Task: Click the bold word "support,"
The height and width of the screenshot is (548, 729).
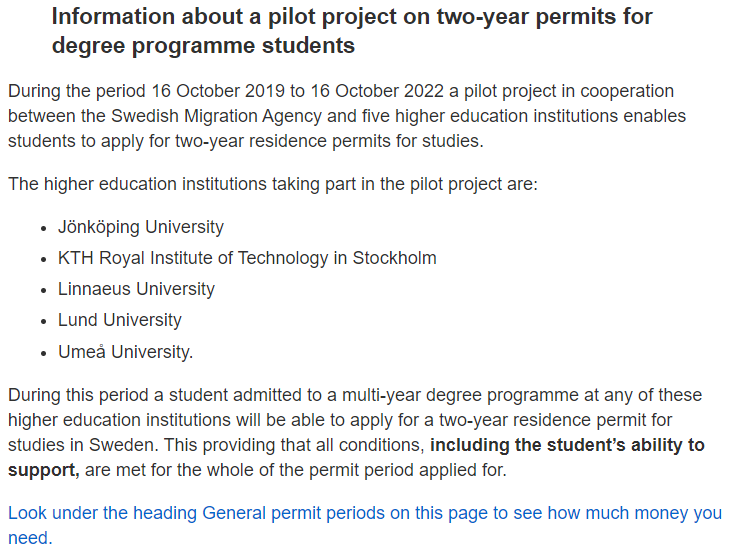Action: (43, 469)
